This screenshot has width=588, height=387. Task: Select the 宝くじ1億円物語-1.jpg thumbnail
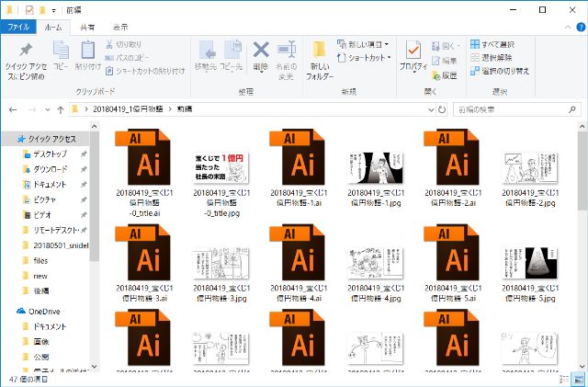tap(376, 168)
